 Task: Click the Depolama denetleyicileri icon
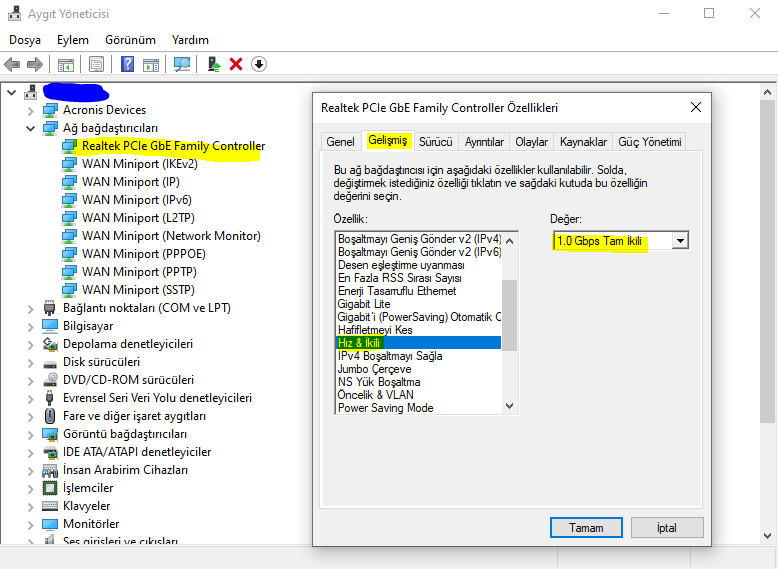(50, 344)
